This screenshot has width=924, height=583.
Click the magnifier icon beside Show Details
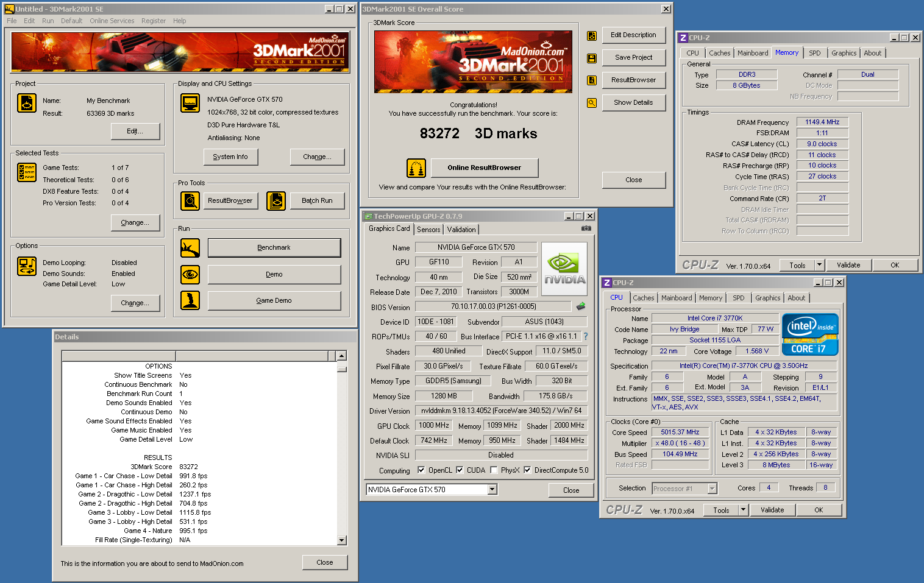point(591,103)
